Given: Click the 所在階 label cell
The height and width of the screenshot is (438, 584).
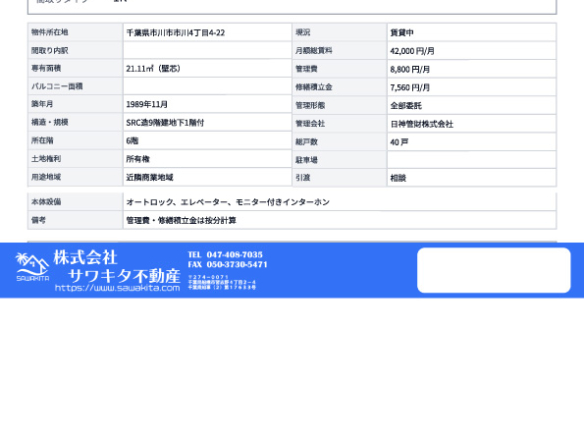Looking at the screenshot, I should (x=75, y=140).
